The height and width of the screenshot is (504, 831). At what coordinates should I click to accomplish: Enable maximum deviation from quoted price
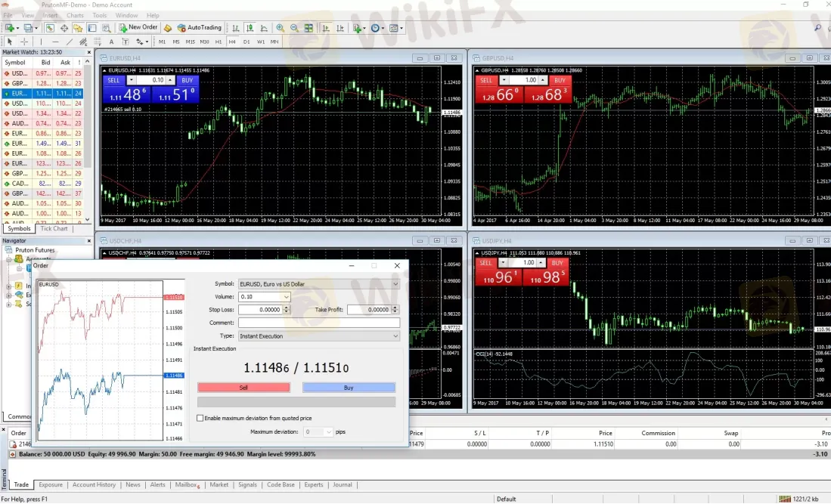pyautogui.click(x=200, y=418)
